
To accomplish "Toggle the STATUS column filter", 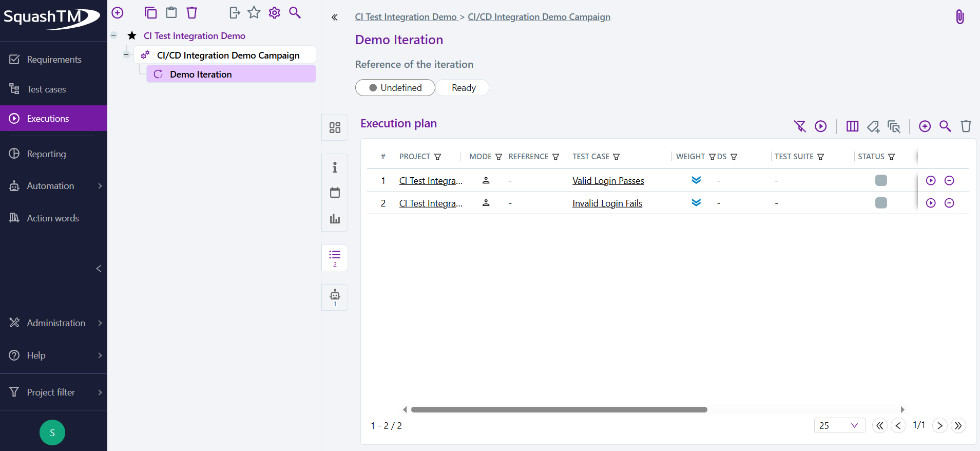I will (x=891, y=157).
